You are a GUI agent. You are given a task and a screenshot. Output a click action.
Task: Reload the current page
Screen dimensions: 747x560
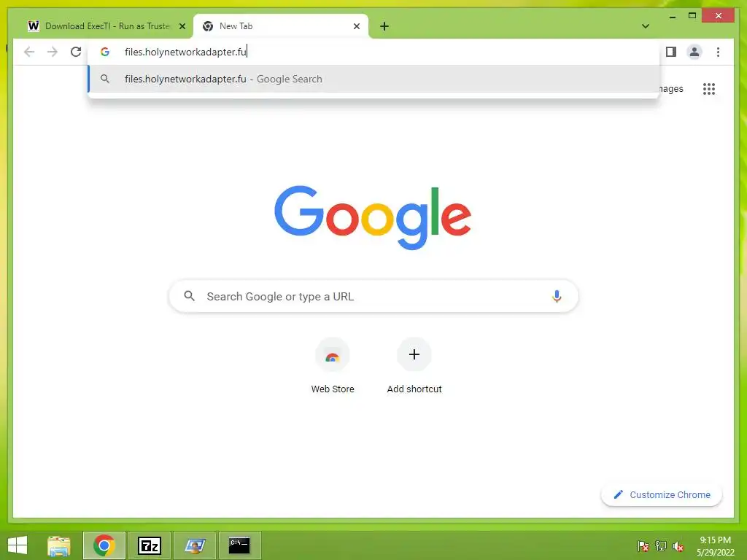point(76,52)
